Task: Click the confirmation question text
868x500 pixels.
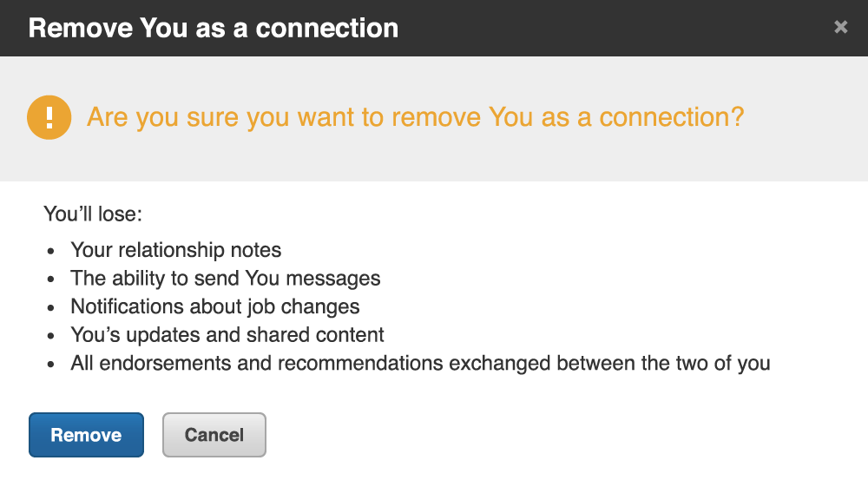Action: (x=414, y=116)
